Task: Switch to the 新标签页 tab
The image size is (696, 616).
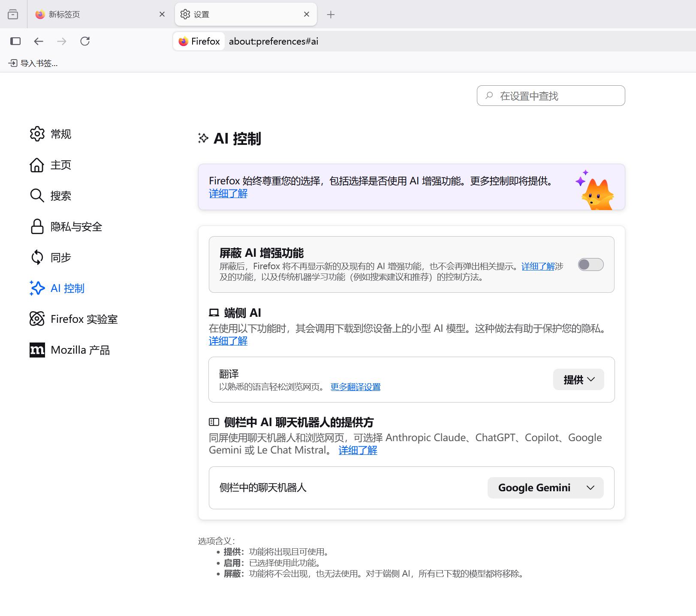Action: (x=100, y=14)
